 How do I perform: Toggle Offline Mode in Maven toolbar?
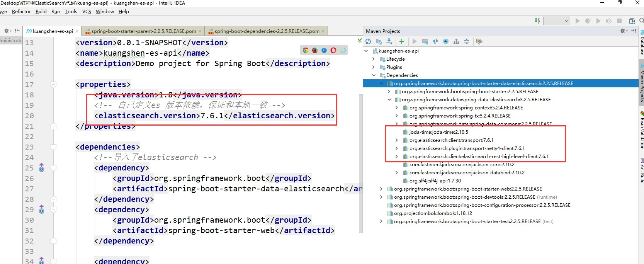pyautogui.click(x=435, y=41)
